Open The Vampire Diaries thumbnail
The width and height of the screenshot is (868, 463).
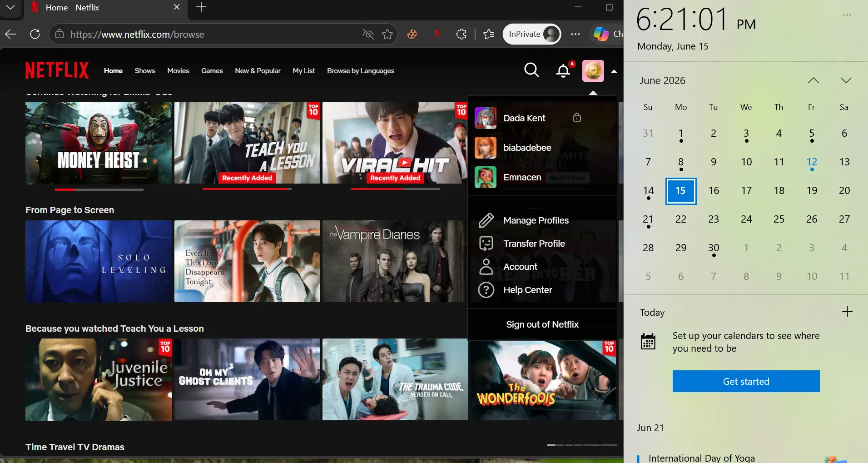click(395, 261)
